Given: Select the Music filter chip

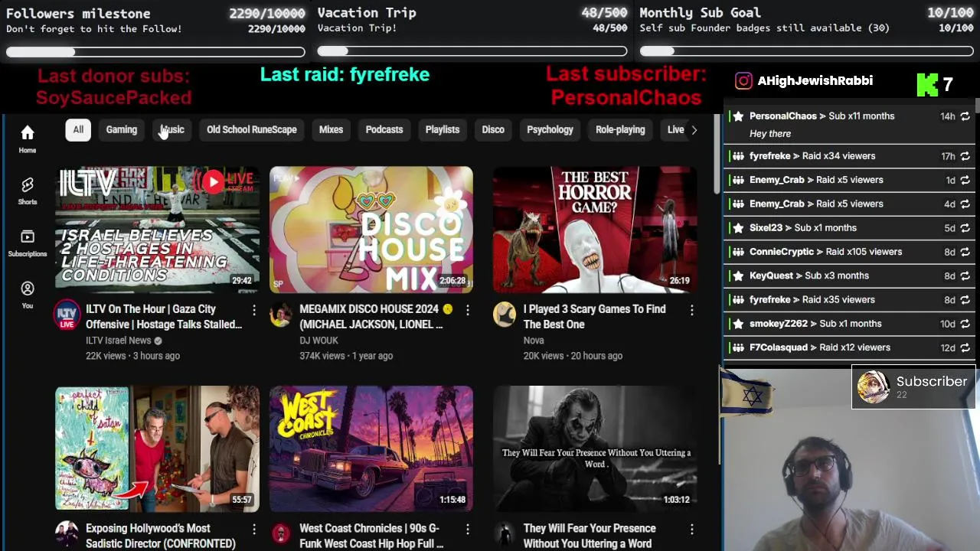Looking at the screenshot, I should 172,130.
